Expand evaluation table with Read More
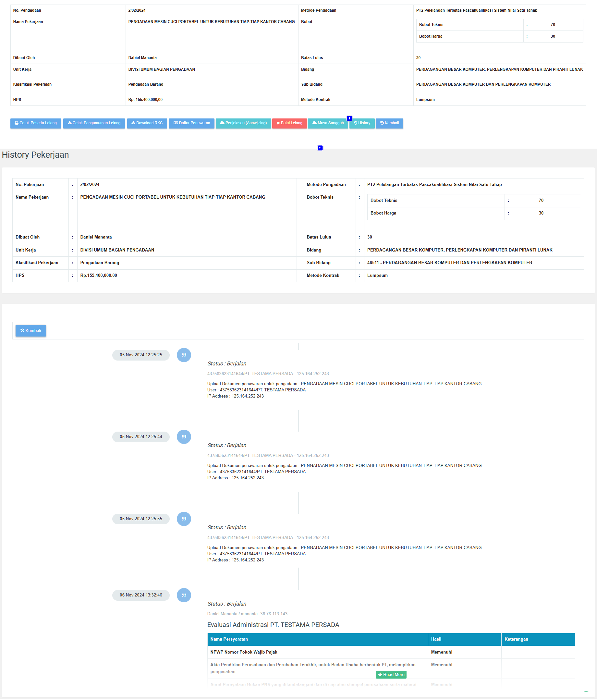The width and height of the screenshot is (597, 700). click(x=391, y=674)
